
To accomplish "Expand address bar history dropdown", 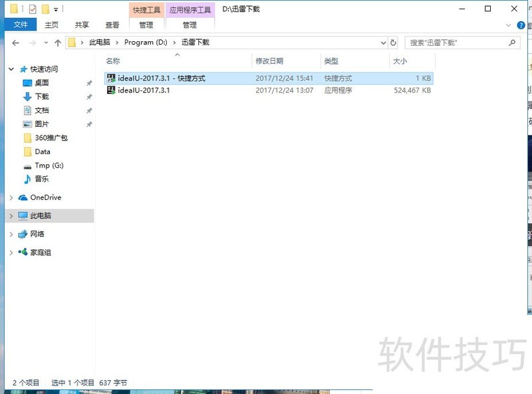I will 384,43.
